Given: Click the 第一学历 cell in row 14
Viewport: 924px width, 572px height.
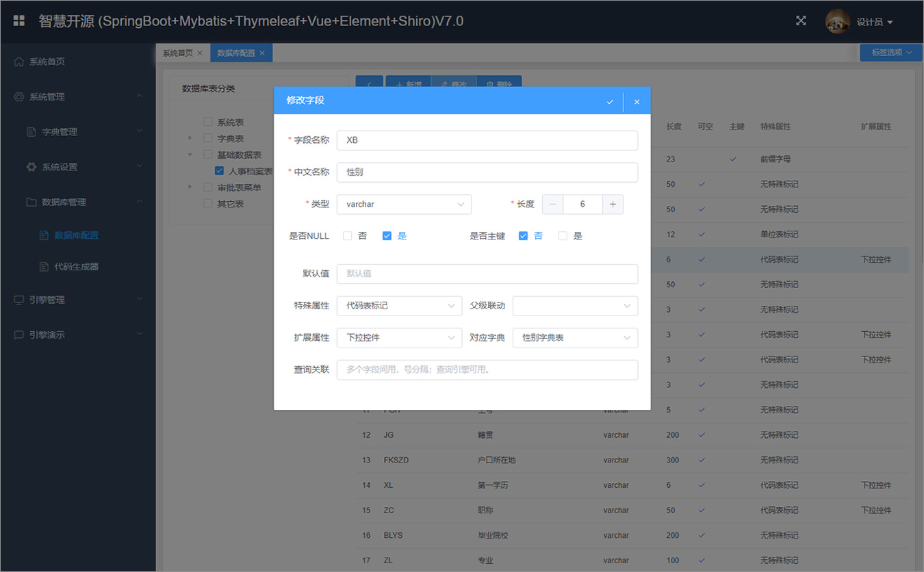Looking at the screenshot, I should pyautogui.click(x=492, y=485).
